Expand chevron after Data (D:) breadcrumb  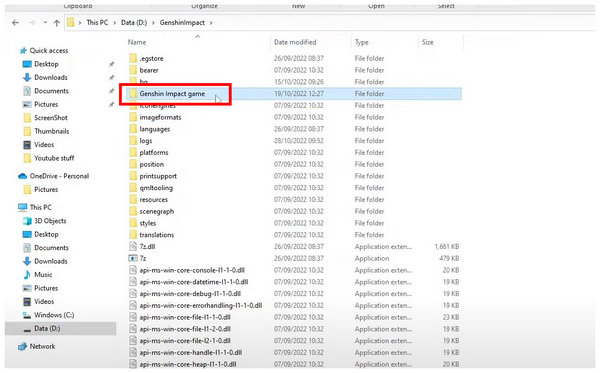click(x=153, y=23)
